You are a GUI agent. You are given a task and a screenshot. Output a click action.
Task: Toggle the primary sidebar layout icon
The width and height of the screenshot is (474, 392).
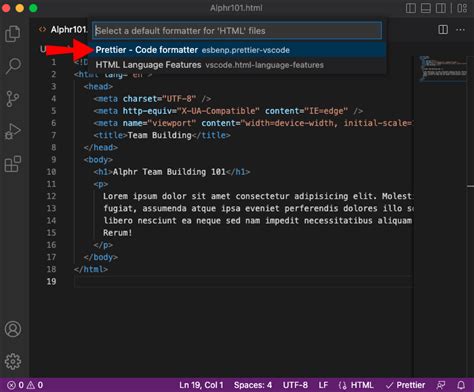point(411,8)
